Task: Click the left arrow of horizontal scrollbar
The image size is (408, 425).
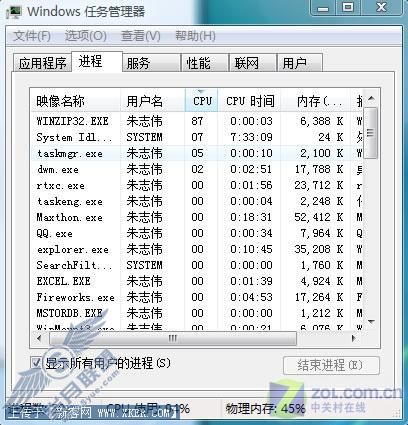Action: tap(39, 339)
